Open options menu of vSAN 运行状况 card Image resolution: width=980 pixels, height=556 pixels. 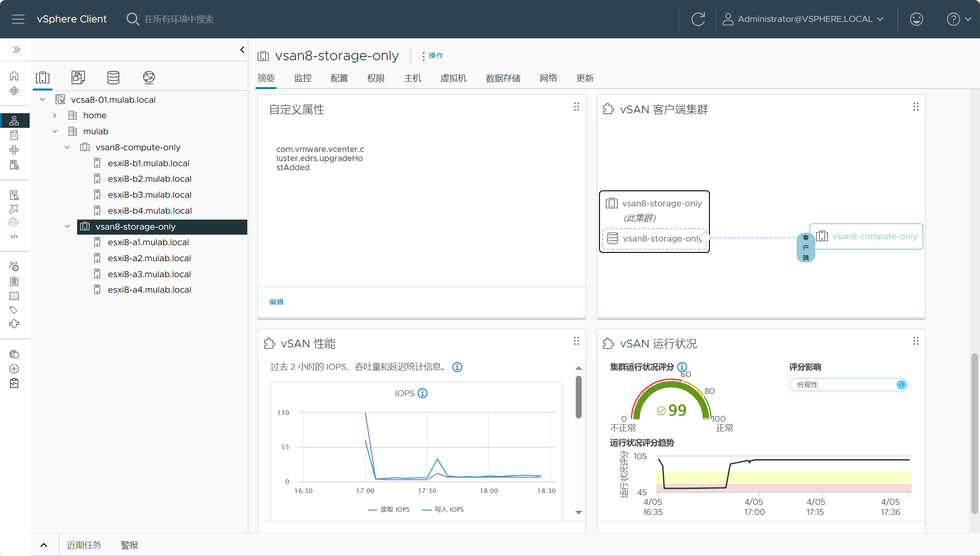[916, 341]
